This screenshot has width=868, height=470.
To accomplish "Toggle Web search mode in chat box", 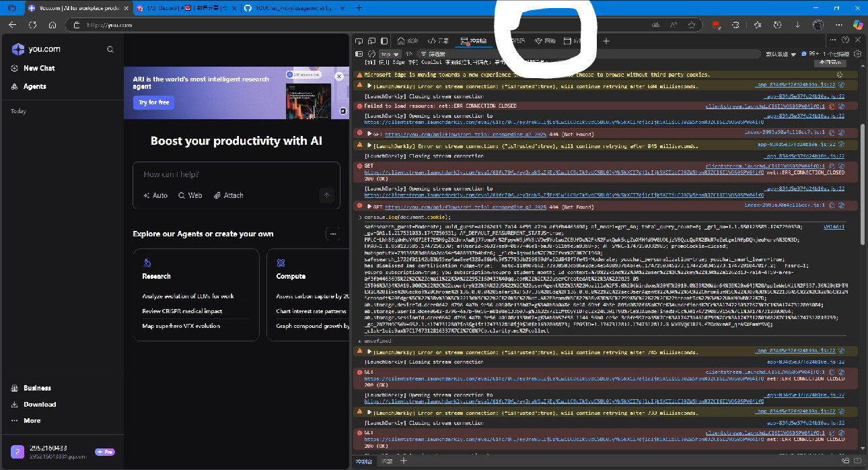I will [x=190, y=195].
